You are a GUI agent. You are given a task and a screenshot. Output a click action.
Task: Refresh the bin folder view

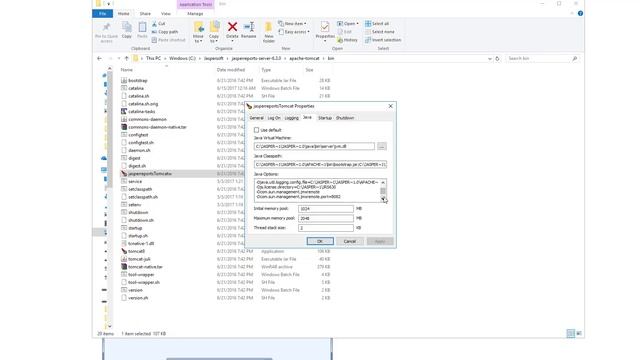497,58
